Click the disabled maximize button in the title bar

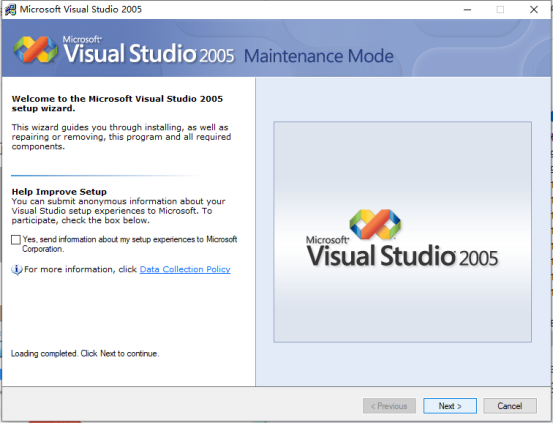pyautogui.click(x=500, y=10)
